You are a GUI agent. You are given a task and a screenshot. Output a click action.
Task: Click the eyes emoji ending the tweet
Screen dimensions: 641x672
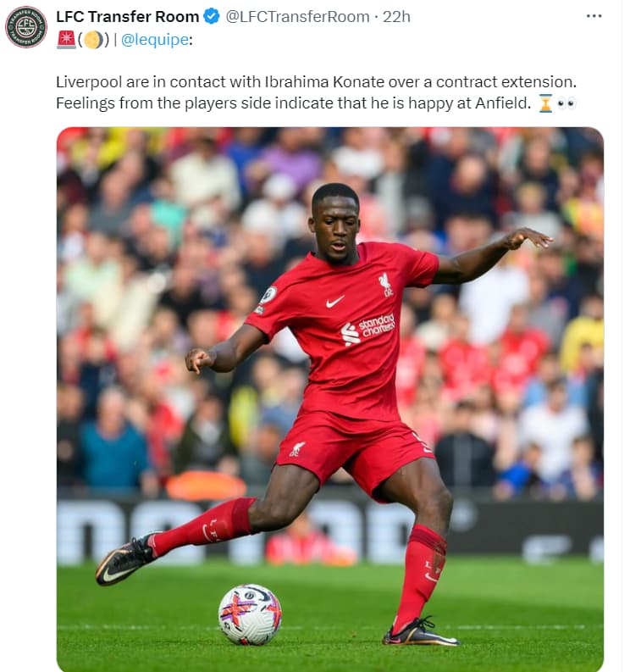(566, 103)
